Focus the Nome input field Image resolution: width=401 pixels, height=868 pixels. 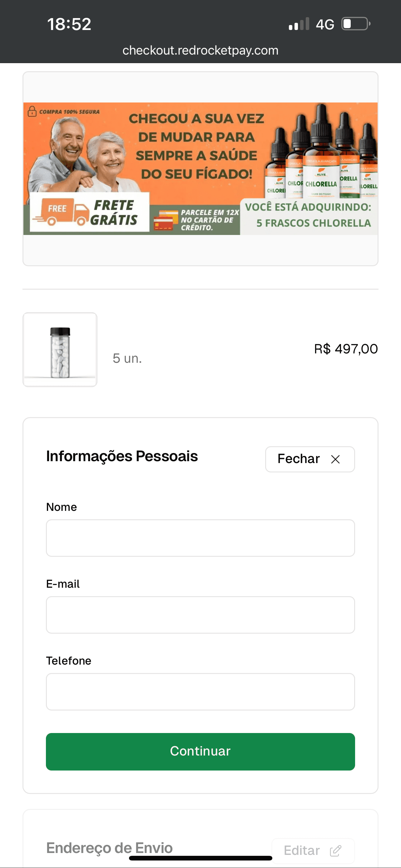pyautogui.click(x=200, y=538)
